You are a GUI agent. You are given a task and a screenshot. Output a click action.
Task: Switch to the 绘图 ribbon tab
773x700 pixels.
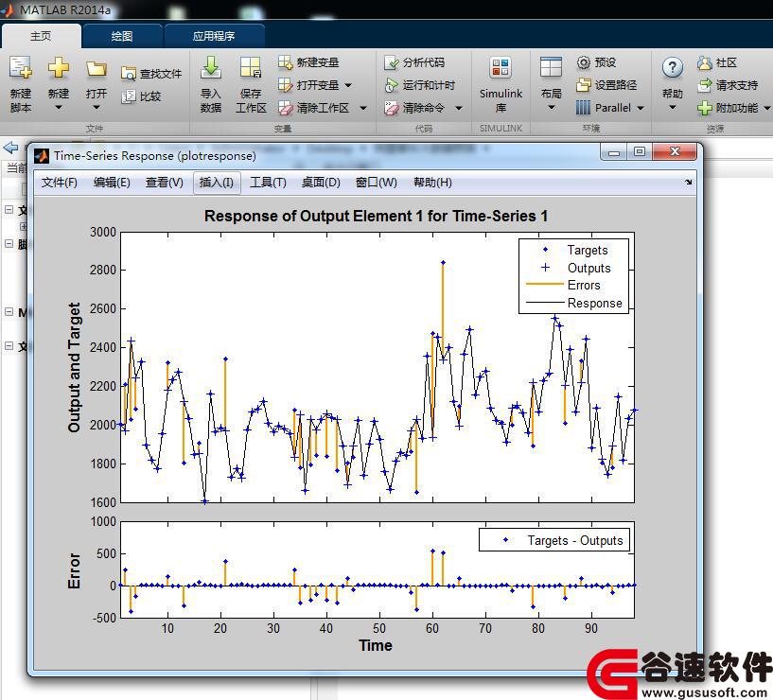tap(122, 36)
